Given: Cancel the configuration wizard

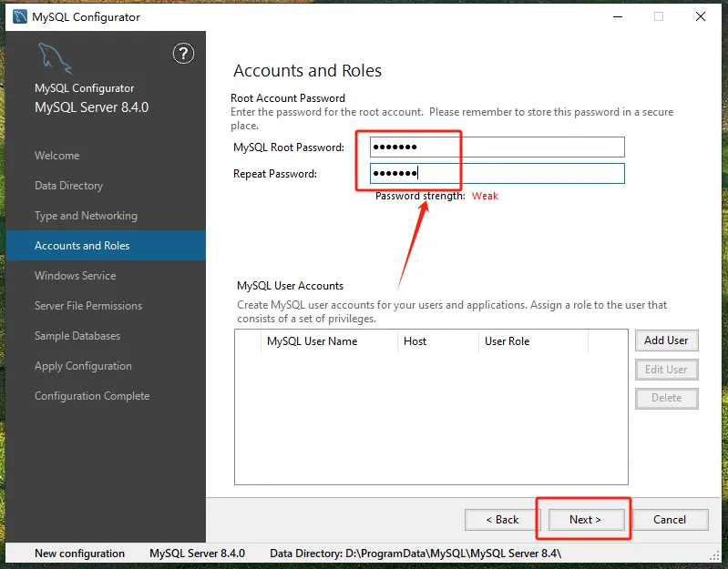Looking at the screenshot, I should [x=670, y=520].
